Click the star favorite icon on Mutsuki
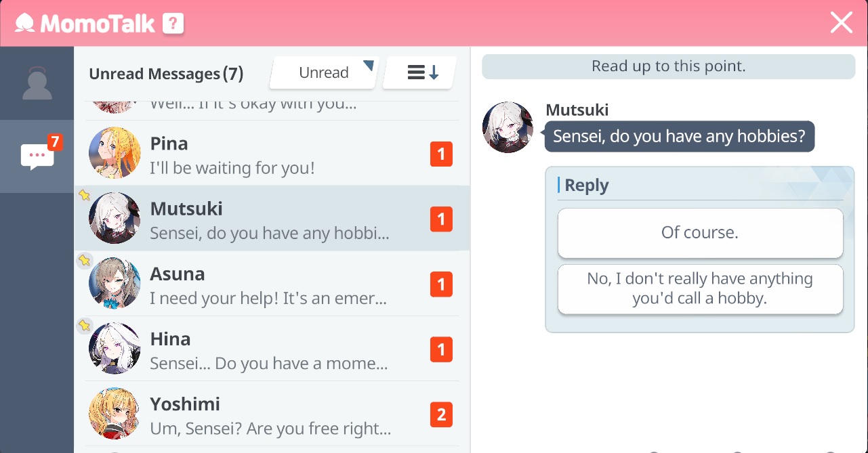Image resolution: width=868 pixels, height=453 pixels. pyautogui.click(x=84, y=195)
